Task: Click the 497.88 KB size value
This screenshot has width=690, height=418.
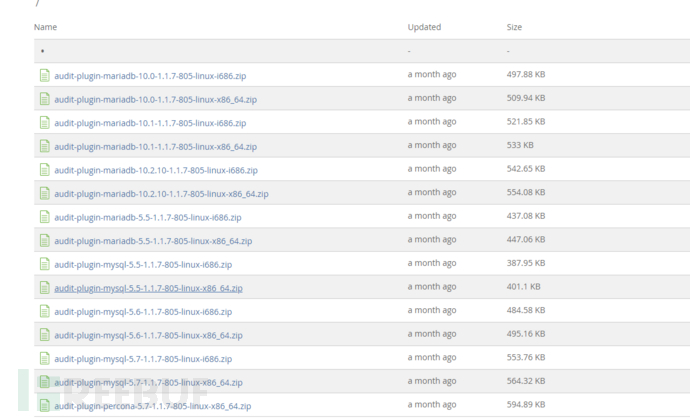Action: pos(526,74)
